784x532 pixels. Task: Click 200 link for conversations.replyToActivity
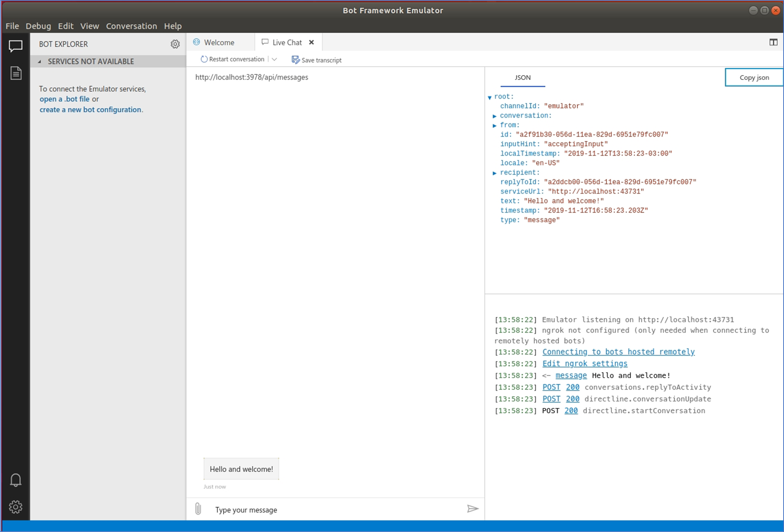tap(572, 387)
